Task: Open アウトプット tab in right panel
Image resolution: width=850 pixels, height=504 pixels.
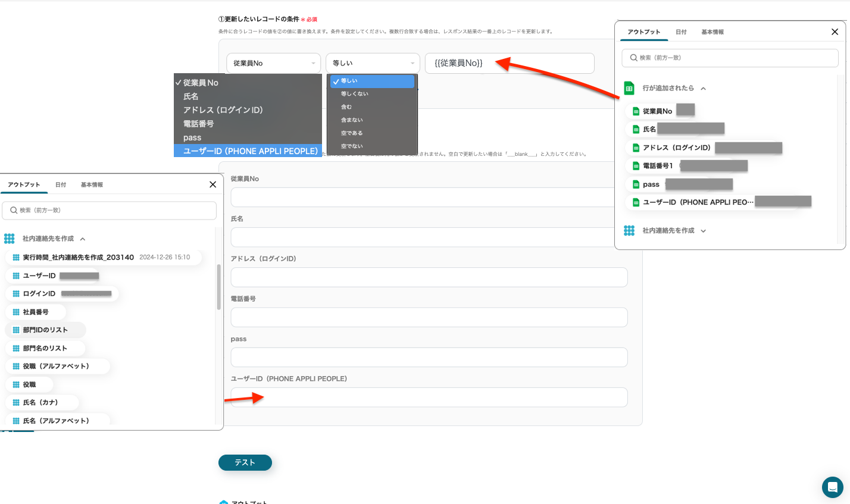Action: (644, 32)
